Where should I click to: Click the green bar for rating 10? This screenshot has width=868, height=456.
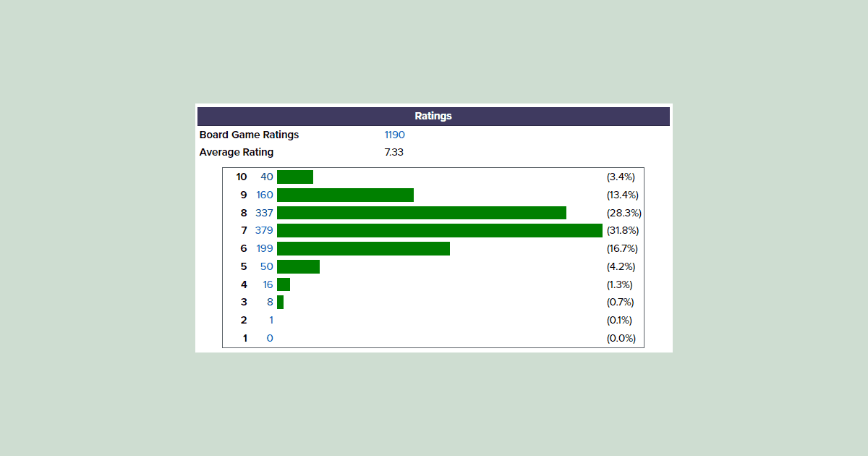coord(295,177)
